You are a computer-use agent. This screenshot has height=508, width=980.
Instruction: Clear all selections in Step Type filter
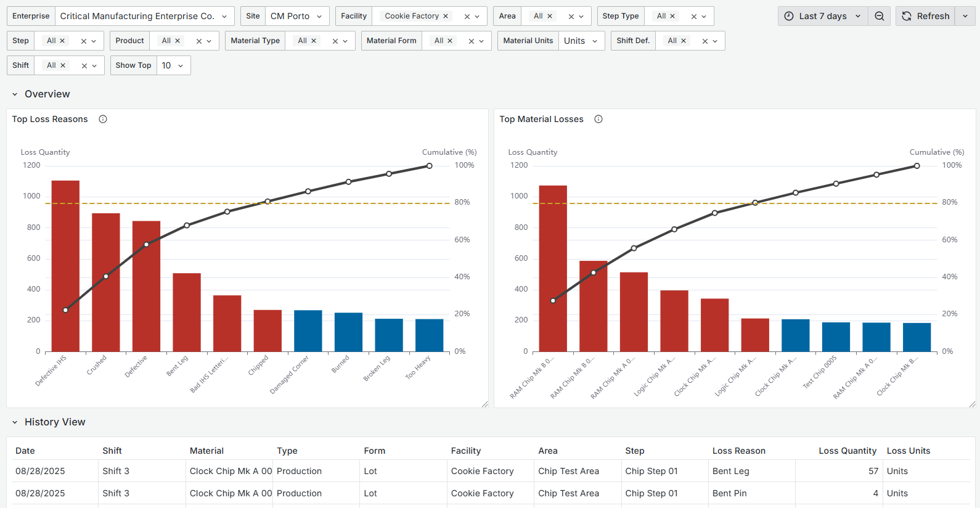tap(693, 17)
